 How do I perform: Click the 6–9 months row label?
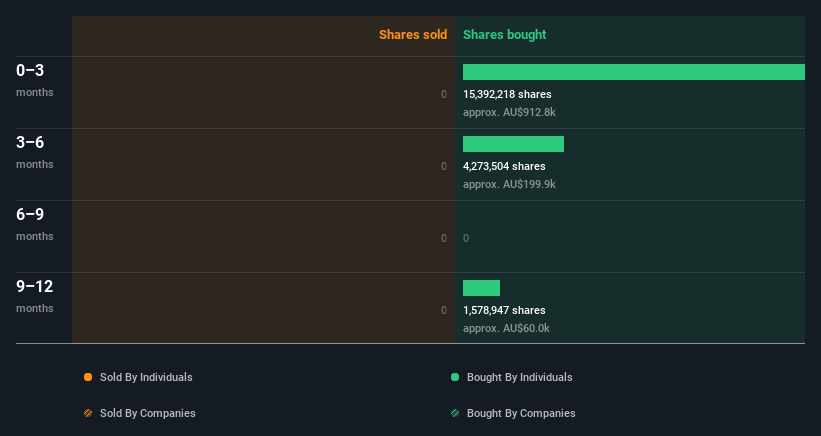tap(35, 223)
